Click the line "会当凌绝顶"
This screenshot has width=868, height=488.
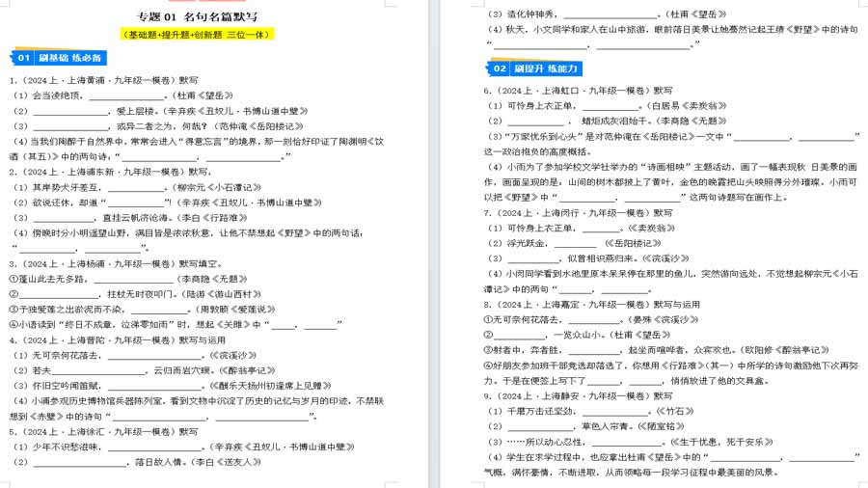[x=57, y=95]
